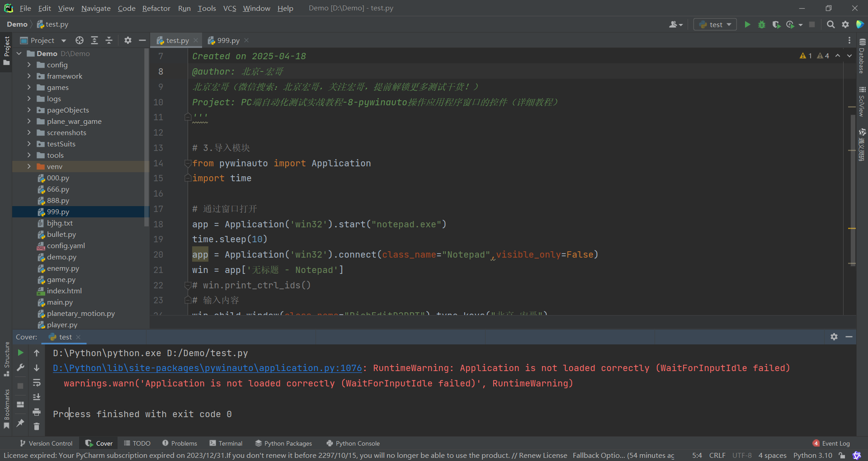This screenshot has width=868, height=461.
Task: Click the 4 spaces indent widget
Action: [x=772, y=455]
